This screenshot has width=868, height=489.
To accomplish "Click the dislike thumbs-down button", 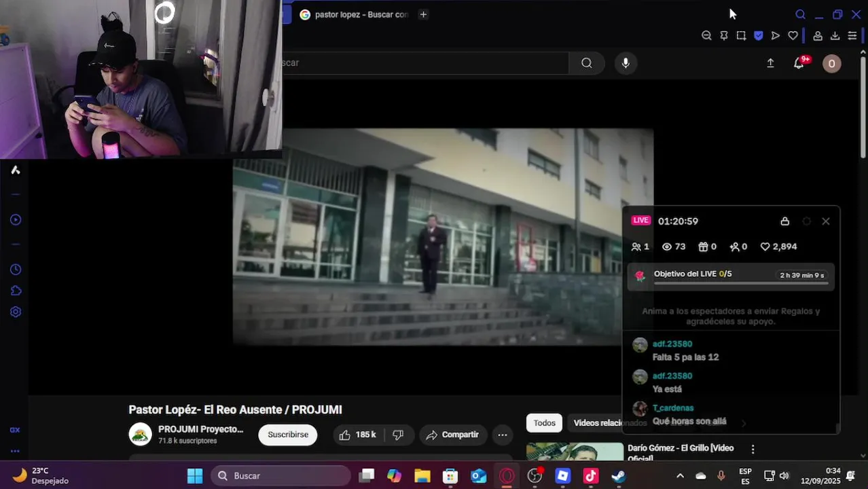I will click(399, 435).
